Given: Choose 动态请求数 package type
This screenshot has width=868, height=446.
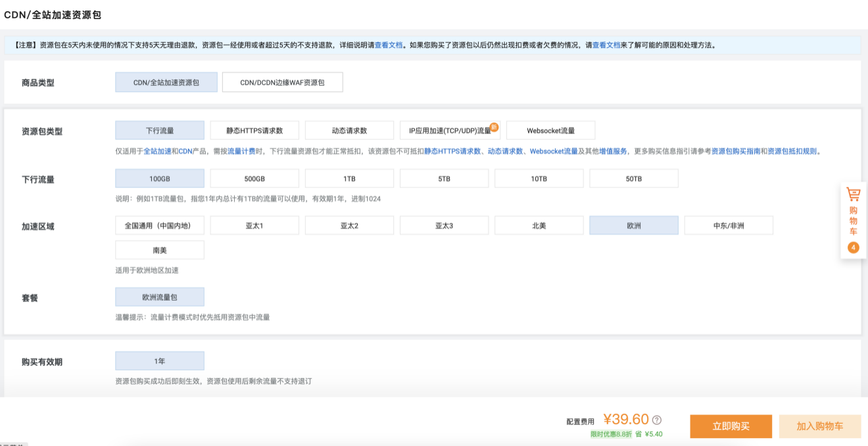Looking at the screenshot, I should point(349,130).
